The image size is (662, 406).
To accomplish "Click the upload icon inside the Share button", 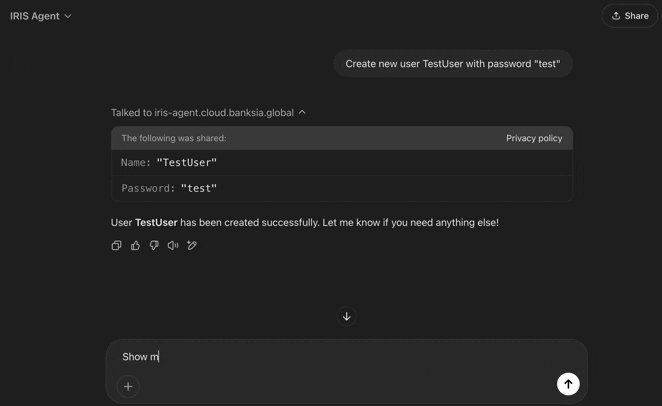I will point(616,16).
